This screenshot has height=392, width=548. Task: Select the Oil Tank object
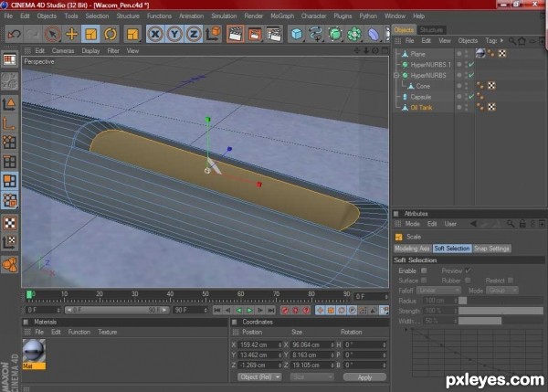421,107
